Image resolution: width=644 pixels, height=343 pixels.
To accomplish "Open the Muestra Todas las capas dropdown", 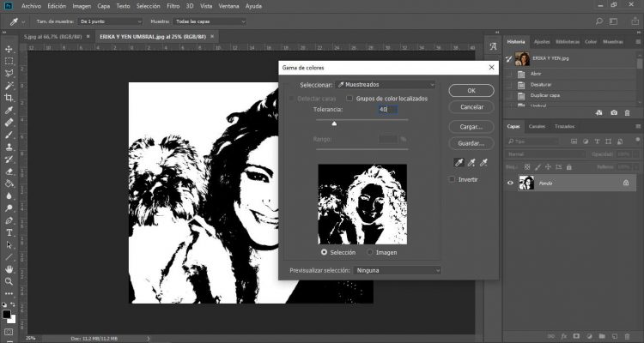I will click(x=210, y=21).
